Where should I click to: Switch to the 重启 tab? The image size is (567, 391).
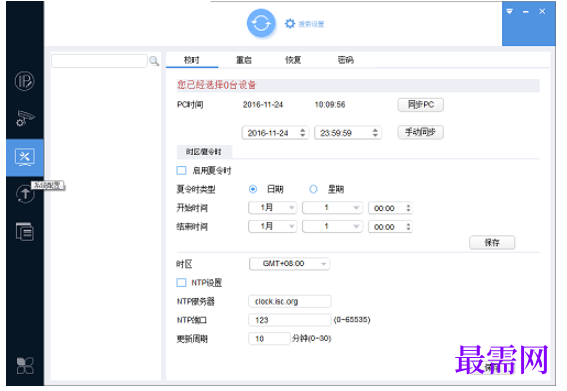pos(244,60)
